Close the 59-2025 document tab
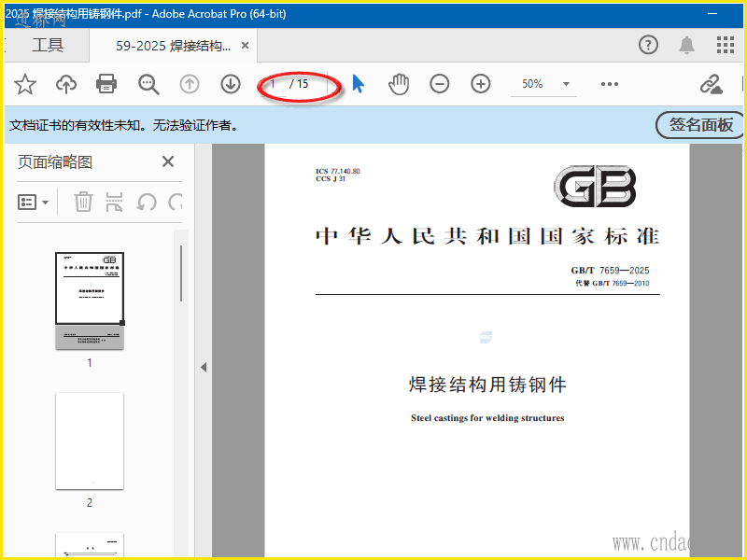The width and height of the screenshot is (747, 560). [245, 45]
